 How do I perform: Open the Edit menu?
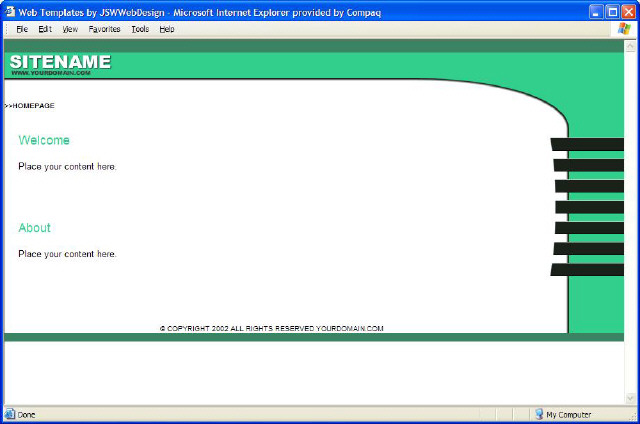point(45,29)
